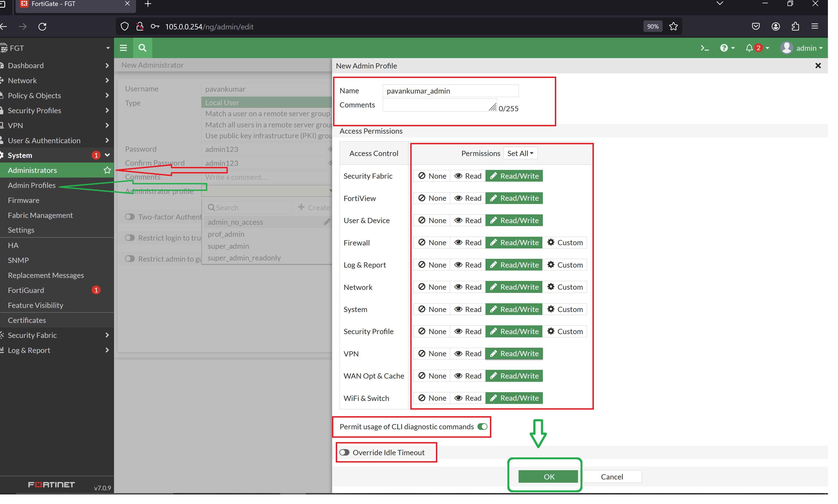Go to FortiGuard in System menu

pos(26,290)
